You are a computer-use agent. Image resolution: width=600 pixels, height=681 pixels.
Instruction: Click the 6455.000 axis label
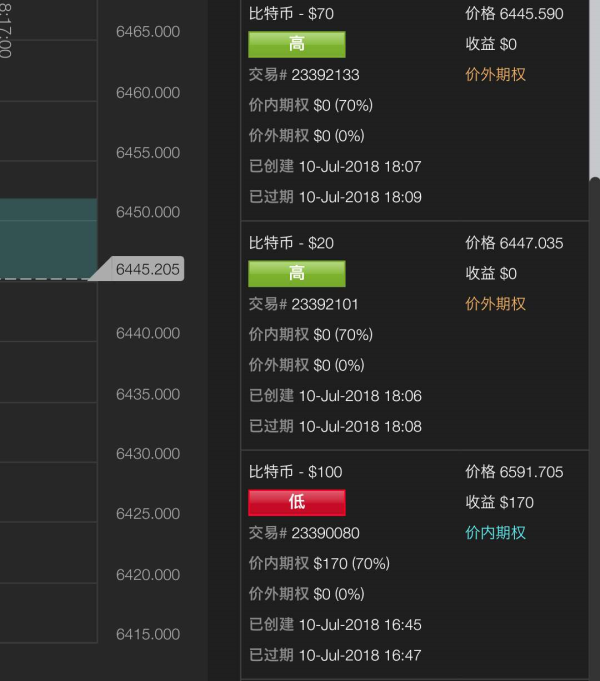(x=148, y=152)
